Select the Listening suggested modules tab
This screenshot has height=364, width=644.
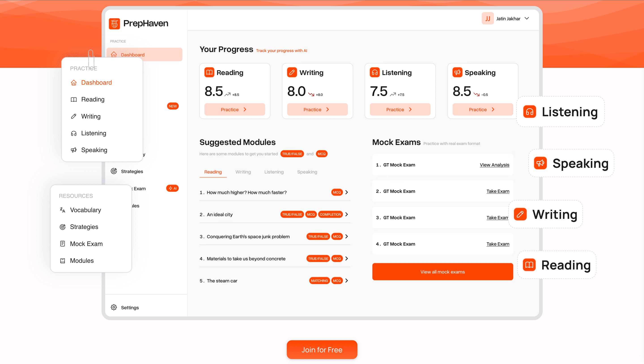pyautogui.click(x=274, y=172)
